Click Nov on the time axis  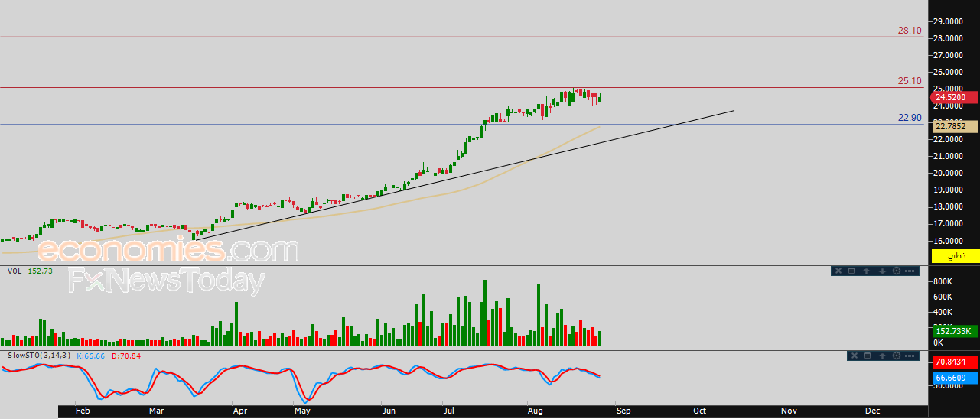(x=789, y=411)
